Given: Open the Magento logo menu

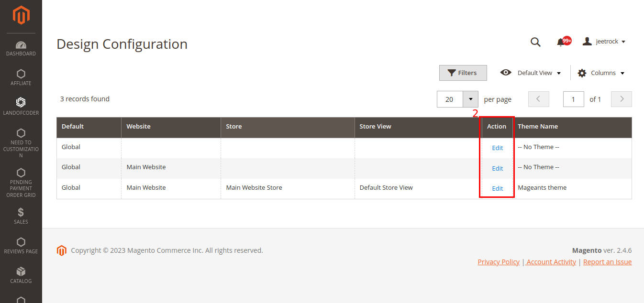Looking at the screenshot, I should pyautogui.click(x=21, y=15).
